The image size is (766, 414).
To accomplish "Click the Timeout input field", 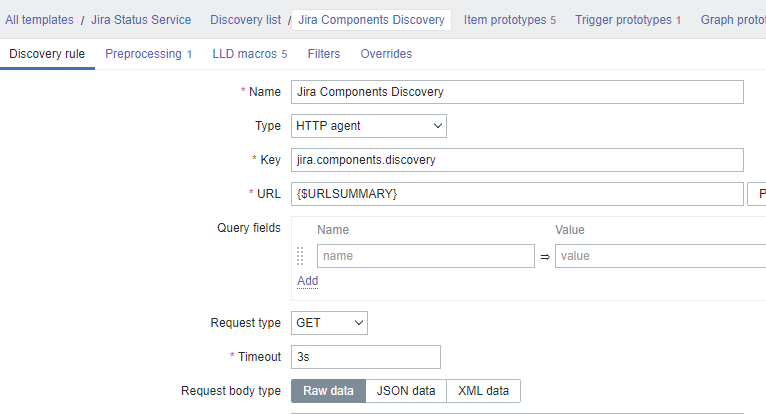I will [x=365, y=357].
